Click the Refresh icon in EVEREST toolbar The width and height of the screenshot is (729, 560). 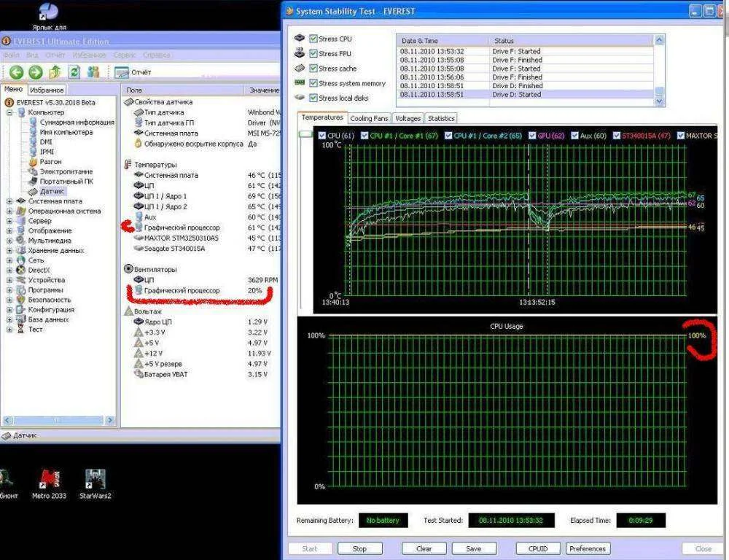pyautogui.click(x=74, y=71)
